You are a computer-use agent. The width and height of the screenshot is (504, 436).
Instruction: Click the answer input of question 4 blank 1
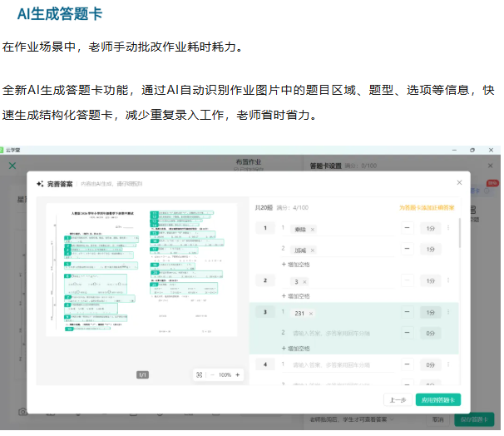click(338, 365)
